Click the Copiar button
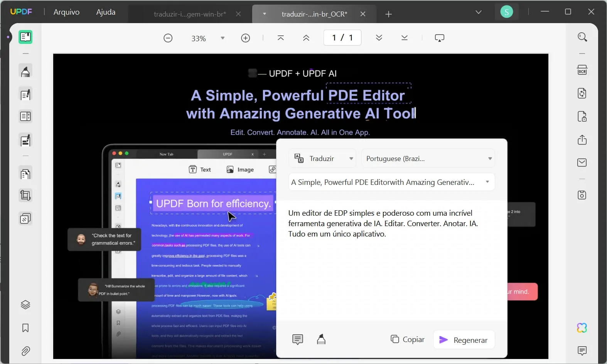This screenshot has height=364, width=607. coord(408,339)
